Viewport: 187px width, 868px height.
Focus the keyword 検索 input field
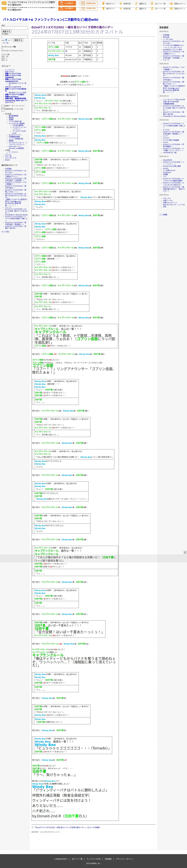14,28
